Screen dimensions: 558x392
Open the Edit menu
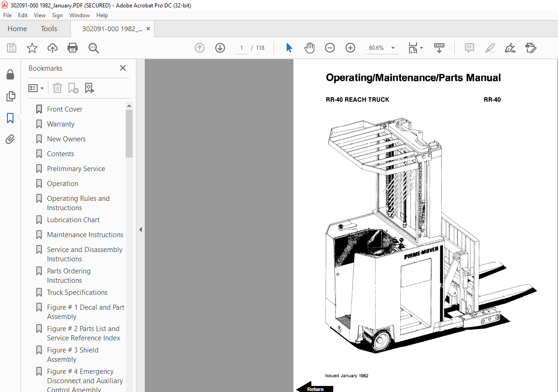(23, 15)
